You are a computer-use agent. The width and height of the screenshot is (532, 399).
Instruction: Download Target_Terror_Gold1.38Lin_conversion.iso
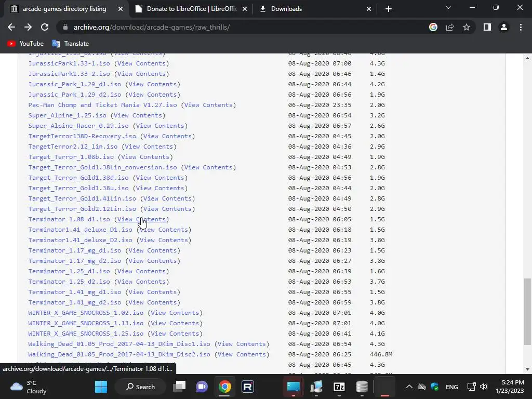click(x=102, y=168)
